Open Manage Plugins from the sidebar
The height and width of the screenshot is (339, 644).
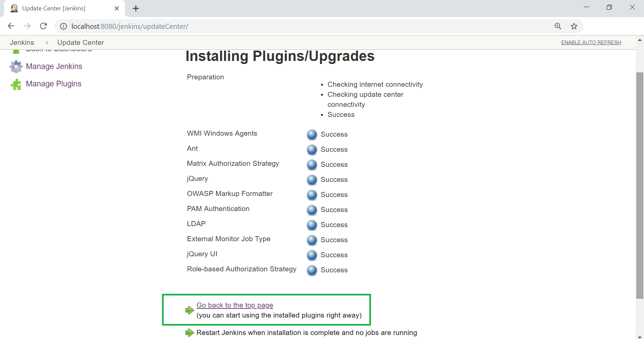(54, 84)
